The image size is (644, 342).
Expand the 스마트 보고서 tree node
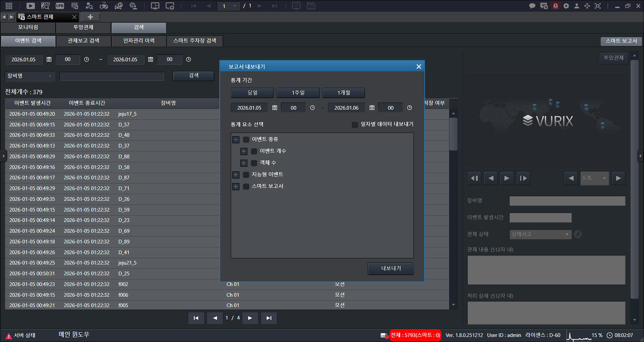pos(236,186)
